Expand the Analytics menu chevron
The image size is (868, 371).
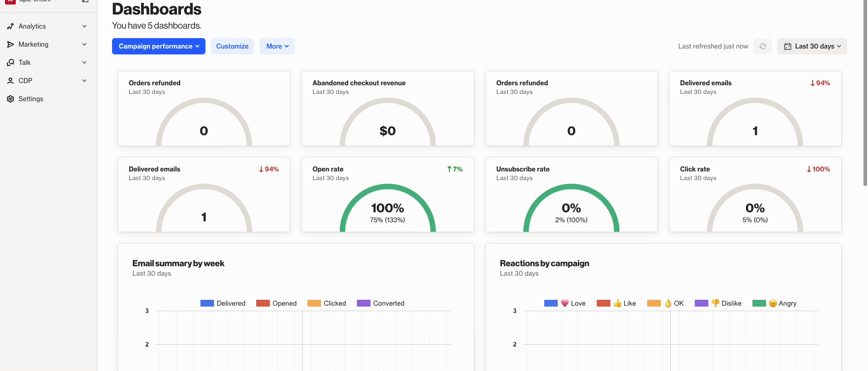pyautogui.click(x=84, y=26)
